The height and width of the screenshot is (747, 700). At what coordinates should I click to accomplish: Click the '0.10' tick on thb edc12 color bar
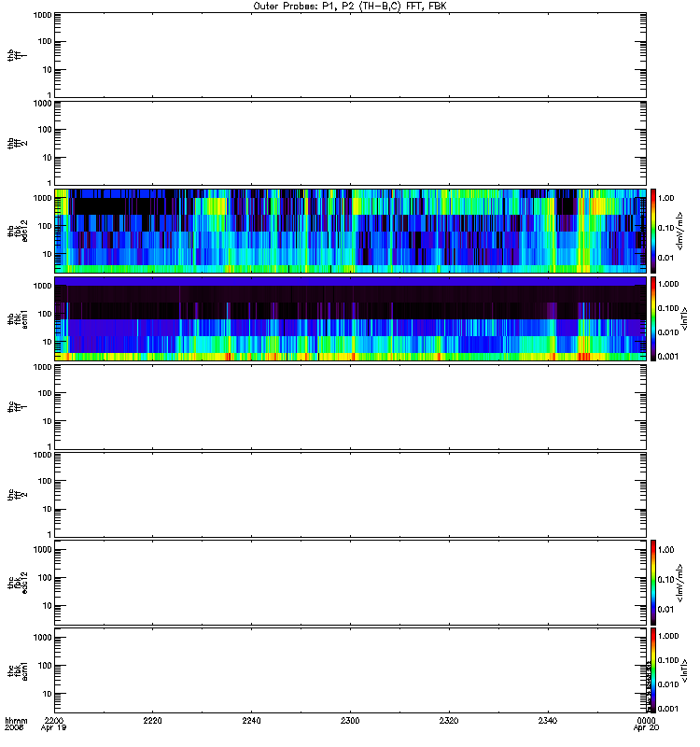(666, 228)
